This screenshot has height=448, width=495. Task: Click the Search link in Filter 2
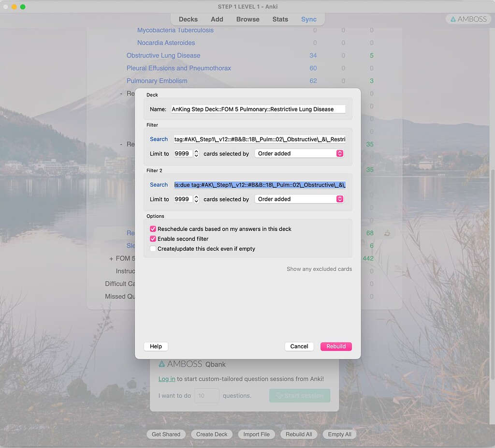(159, 185)
